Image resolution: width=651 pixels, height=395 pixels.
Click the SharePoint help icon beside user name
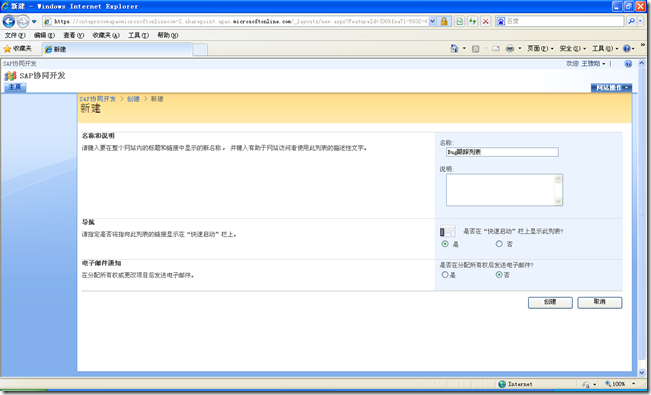pos(628,64)
